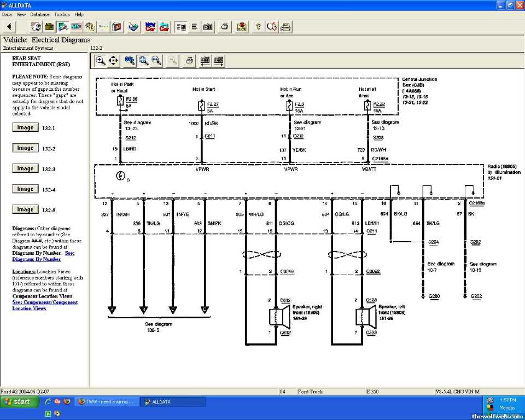Open the Database menu

click(39, 14)
